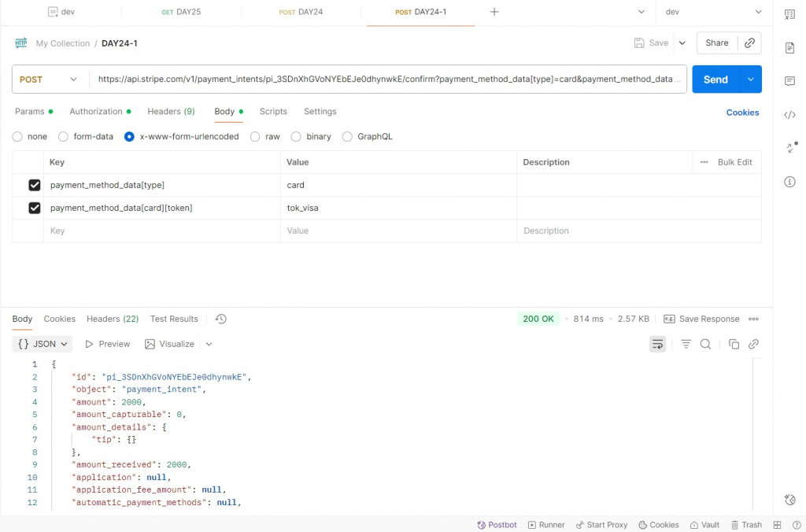Open the Documentation sidebar icon
The width and height of the screenshot is (806, 532).
pyautogui.click(x=789, y=48)
